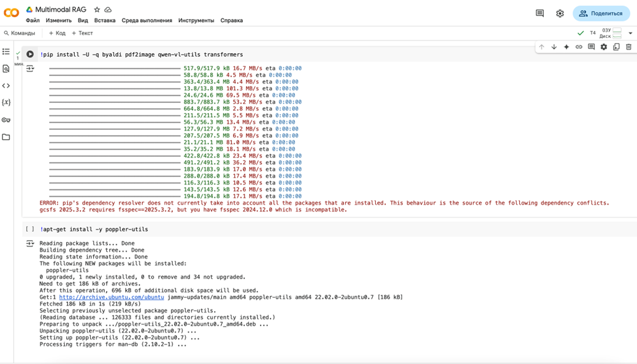Click the ERROR dependency resolver message

(324, 203)
